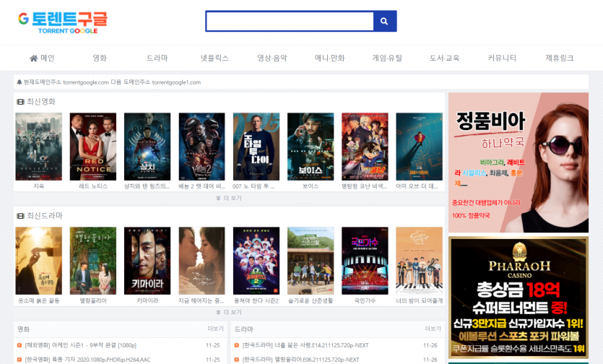Click inside the search text box
This screenshot has height=364, width=603.
click(x=289, y=22)
